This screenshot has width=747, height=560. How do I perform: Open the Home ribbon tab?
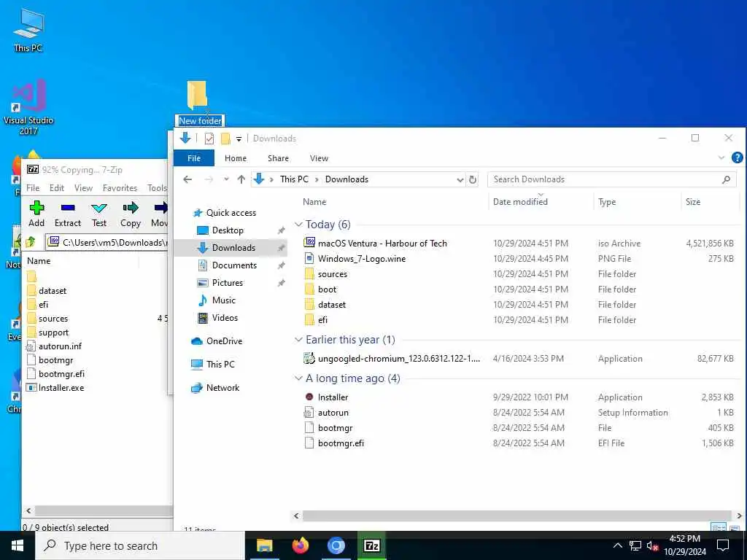click(x=236, y=158)
